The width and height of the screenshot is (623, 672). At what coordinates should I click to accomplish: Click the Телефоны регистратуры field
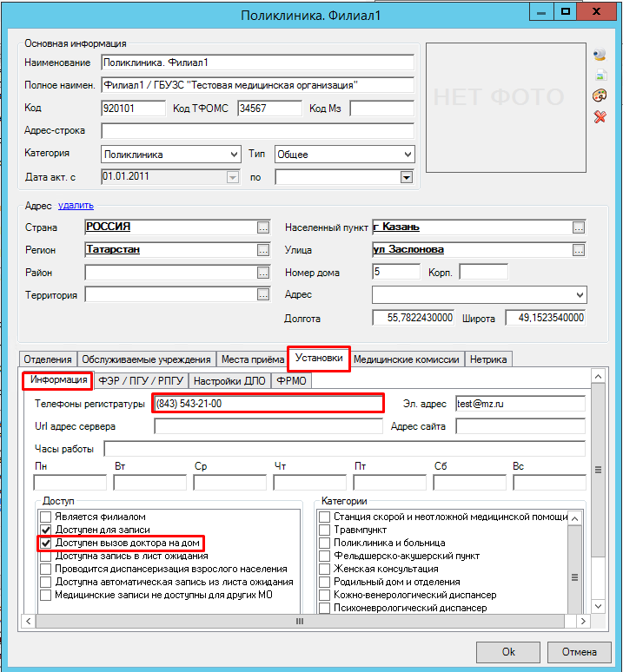(x=268, y=404)
